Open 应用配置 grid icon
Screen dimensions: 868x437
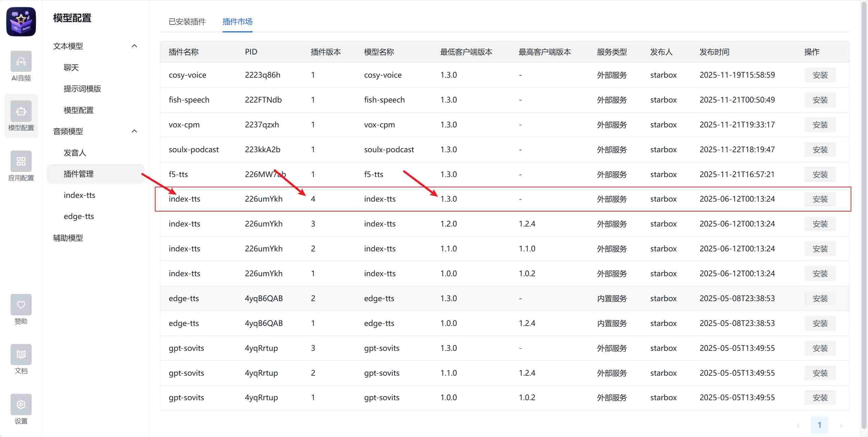(21, 161)
